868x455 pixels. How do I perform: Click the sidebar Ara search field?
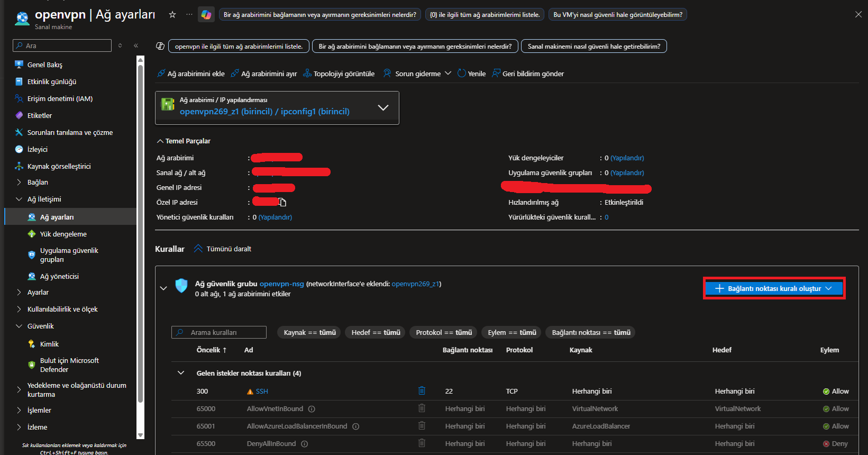pyautogui.click(x=62, y=46)
